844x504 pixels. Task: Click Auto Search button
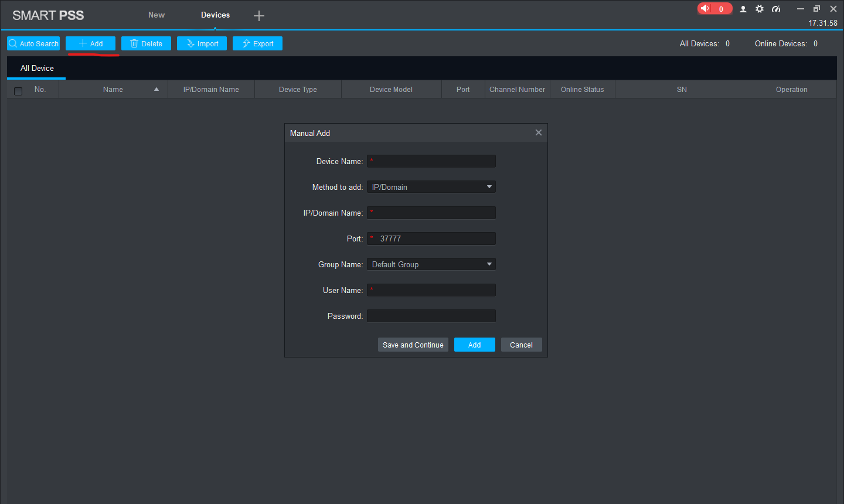(x=33, y=43)
